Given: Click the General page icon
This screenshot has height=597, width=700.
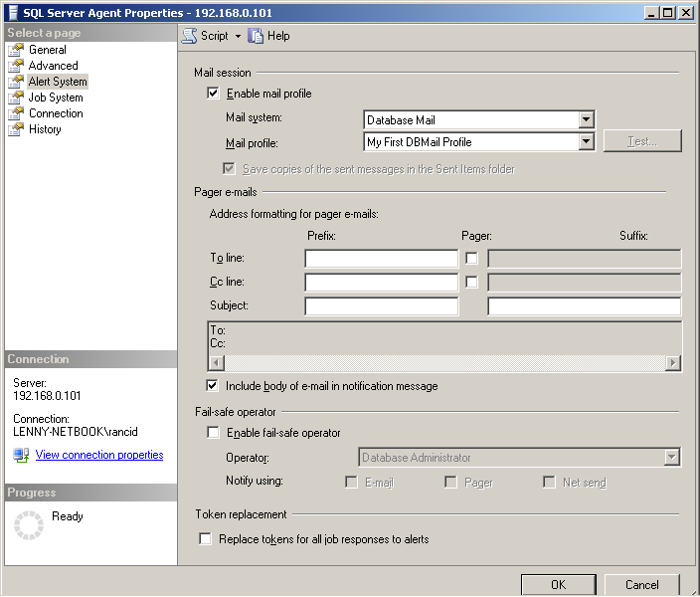Looking at the screenshot, I should click(16, 50).
